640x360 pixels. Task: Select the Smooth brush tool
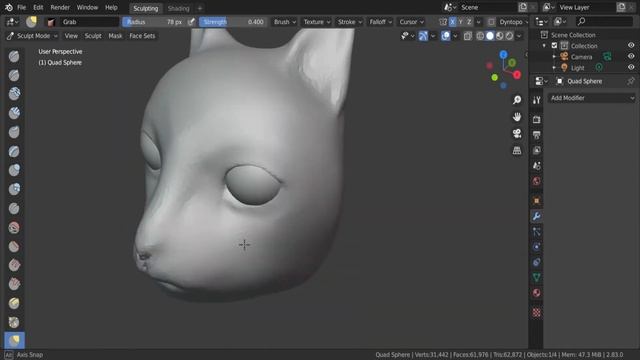[14, 227]
